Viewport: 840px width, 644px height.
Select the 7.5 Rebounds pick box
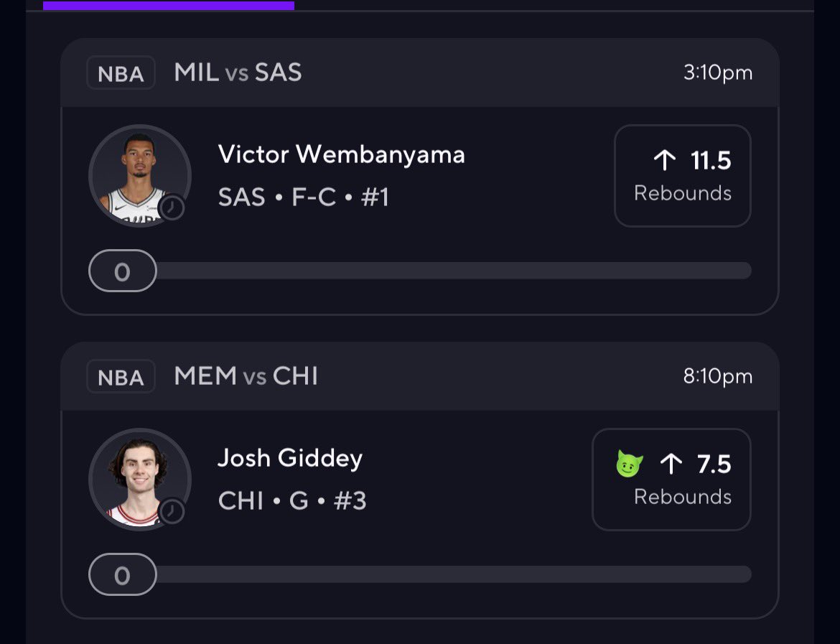671,480
